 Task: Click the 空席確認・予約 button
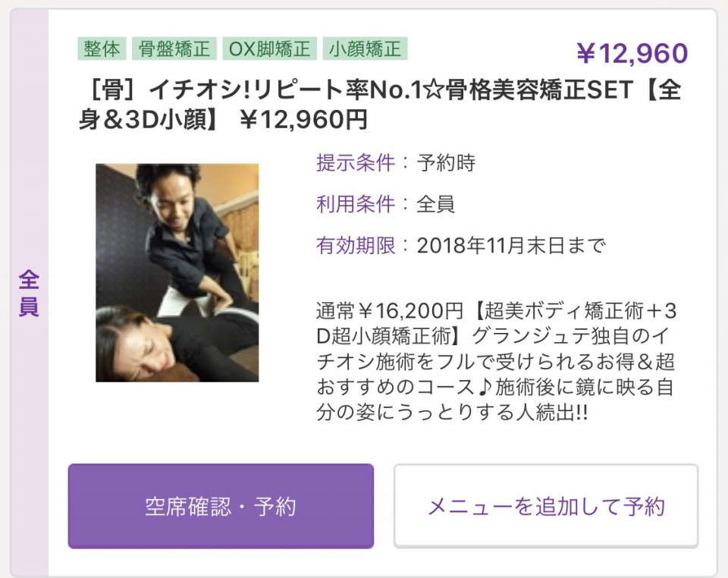click(x=221, y=506)
